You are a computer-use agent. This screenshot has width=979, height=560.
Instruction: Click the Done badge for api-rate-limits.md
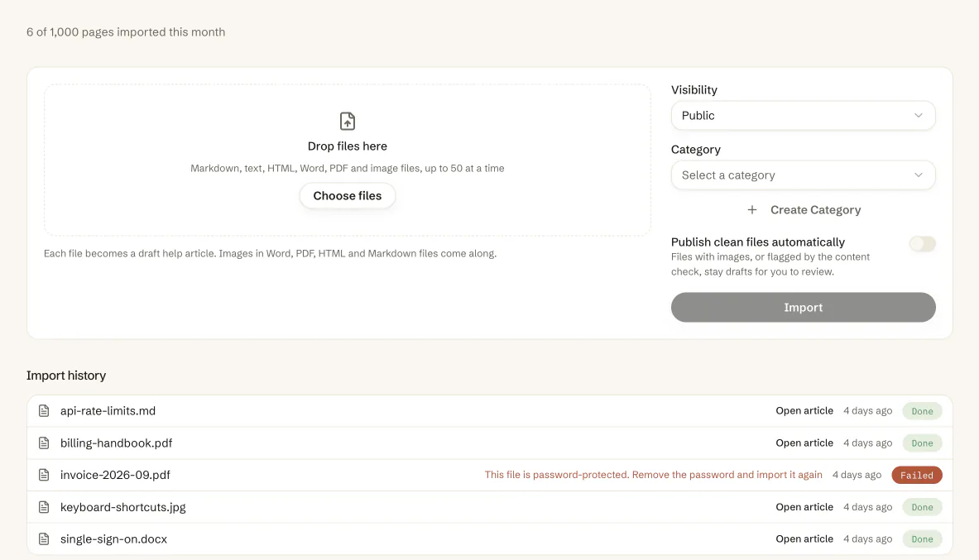922,411
